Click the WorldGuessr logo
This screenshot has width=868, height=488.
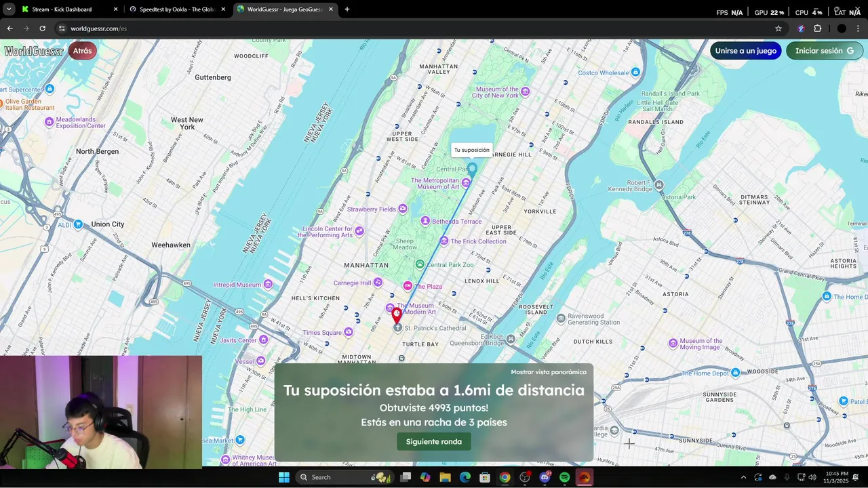34,51
